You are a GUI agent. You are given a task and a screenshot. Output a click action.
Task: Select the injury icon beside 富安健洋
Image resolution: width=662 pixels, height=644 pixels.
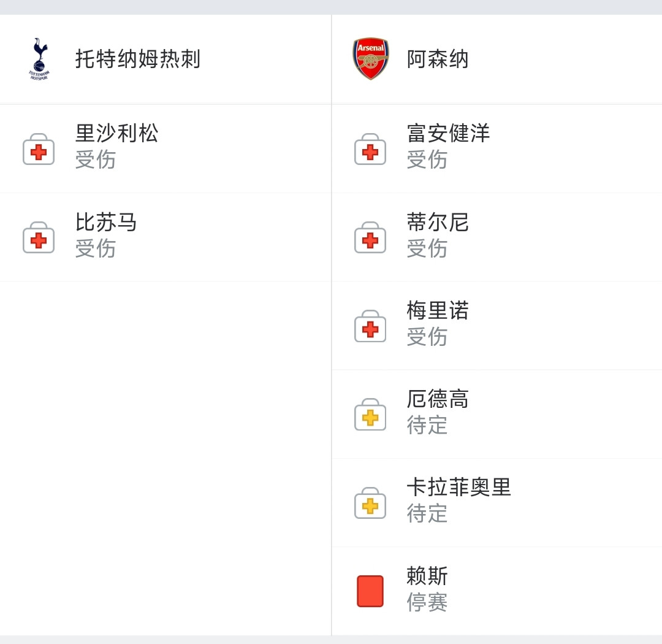coord(370,149)
